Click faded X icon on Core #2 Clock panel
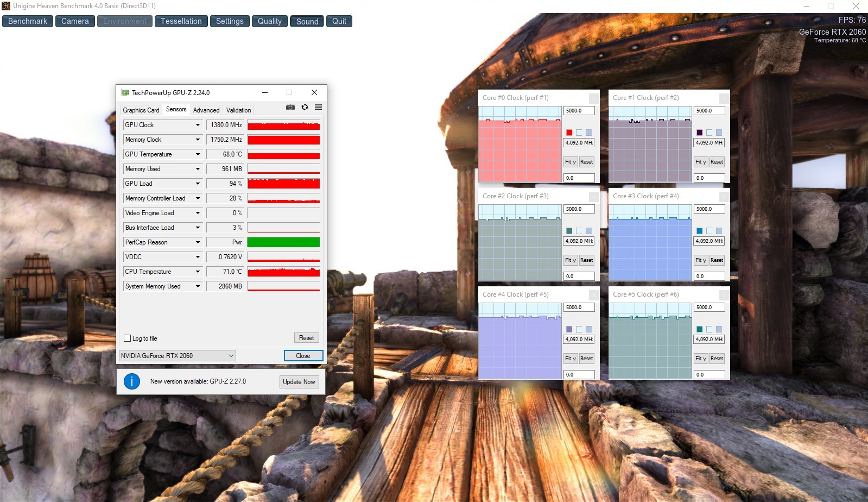Screen dimensions: 868x502 tap(594, 197)
